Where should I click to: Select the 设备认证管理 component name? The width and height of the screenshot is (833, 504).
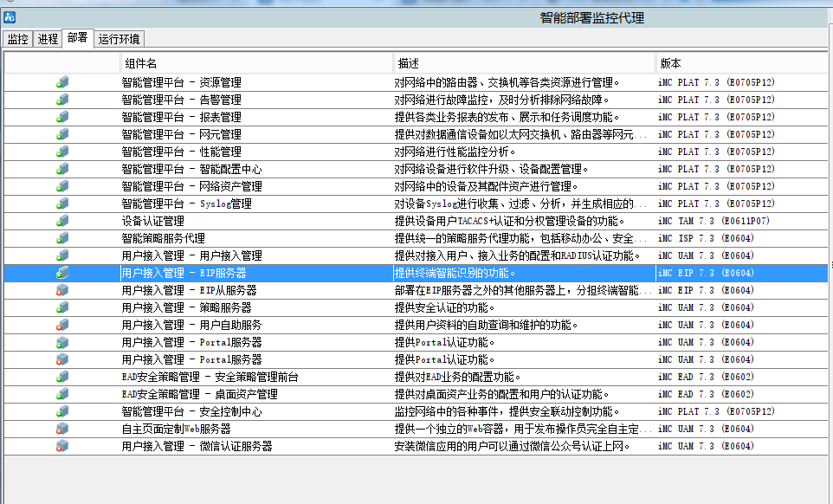153,221
